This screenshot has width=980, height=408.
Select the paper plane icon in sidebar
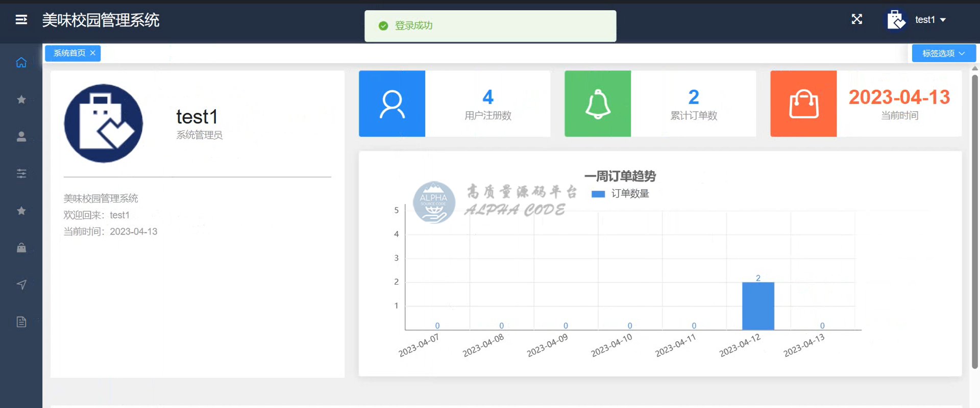click(x=21, y=285)
